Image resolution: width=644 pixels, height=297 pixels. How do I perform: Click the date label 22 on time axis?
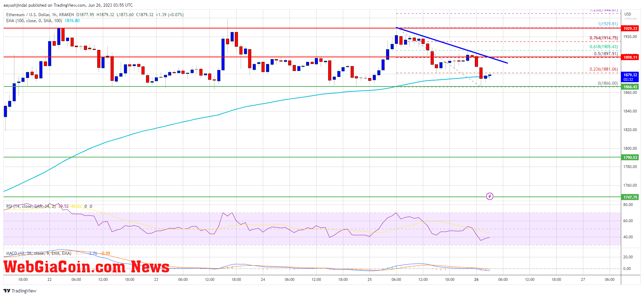point(49,279)
